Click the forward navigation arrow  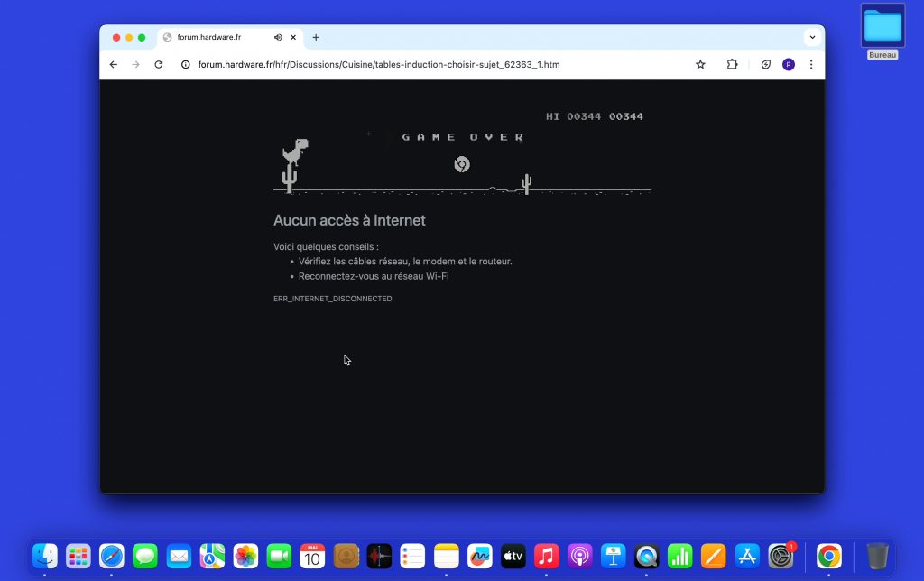coord(136,65)
